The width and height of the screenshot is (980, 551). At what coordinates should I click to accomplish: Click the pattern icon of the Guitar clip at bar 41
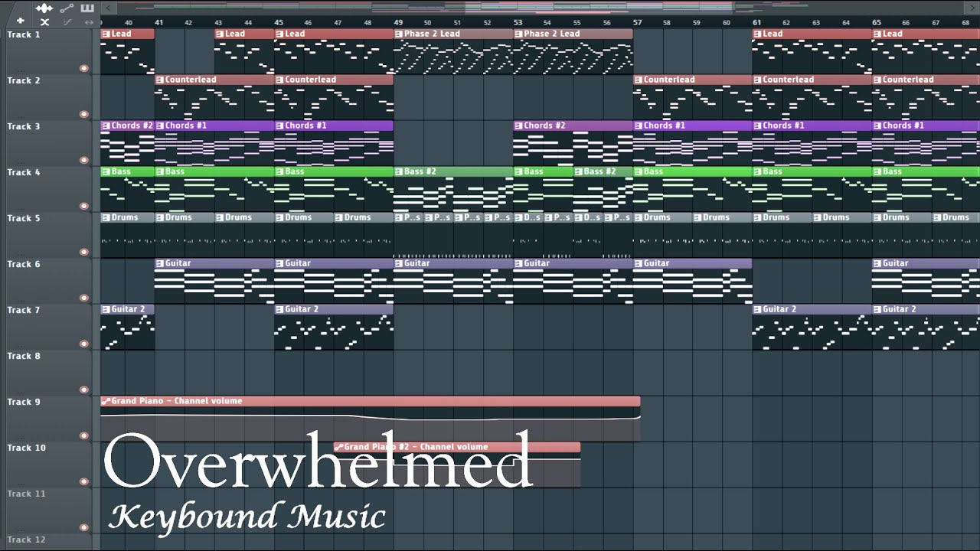pyautogui.click(x=160, y=263)
